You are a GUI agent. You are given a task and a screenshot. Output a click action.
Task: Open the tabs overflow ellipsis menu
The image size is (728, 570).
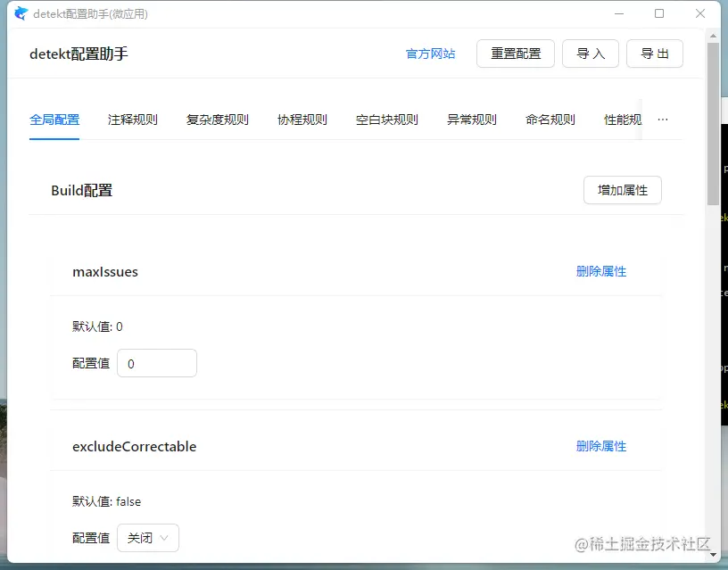[663, 120]
